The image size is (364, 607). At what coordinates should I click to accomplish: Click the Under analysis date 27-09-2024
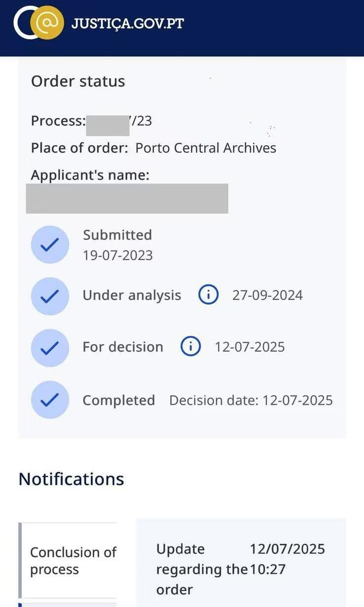267,295
